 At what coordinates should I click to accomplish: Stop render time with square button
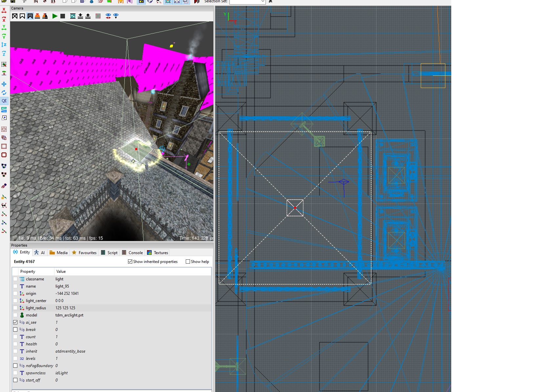(63, 16)
